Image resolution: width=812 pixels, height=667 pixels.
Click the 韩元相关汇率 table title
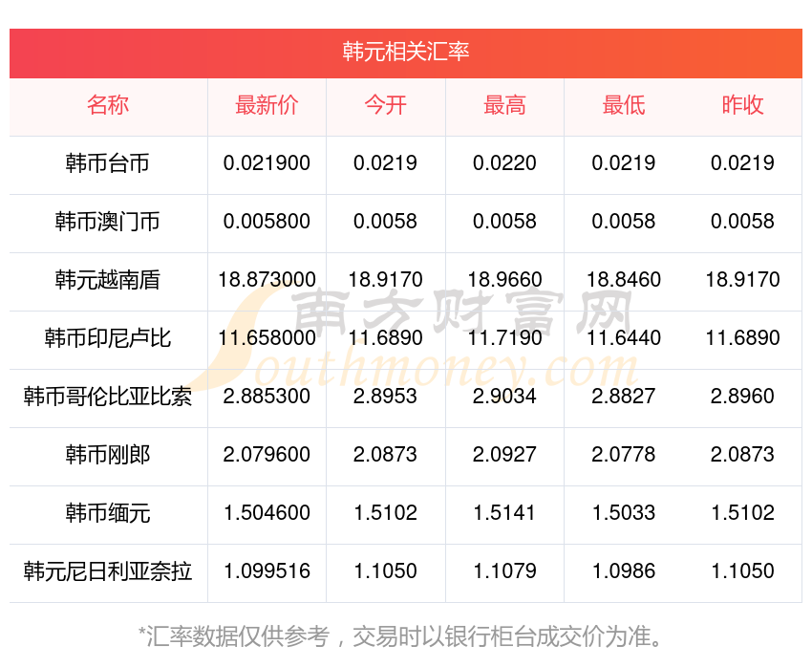click(x=405, y=52)
